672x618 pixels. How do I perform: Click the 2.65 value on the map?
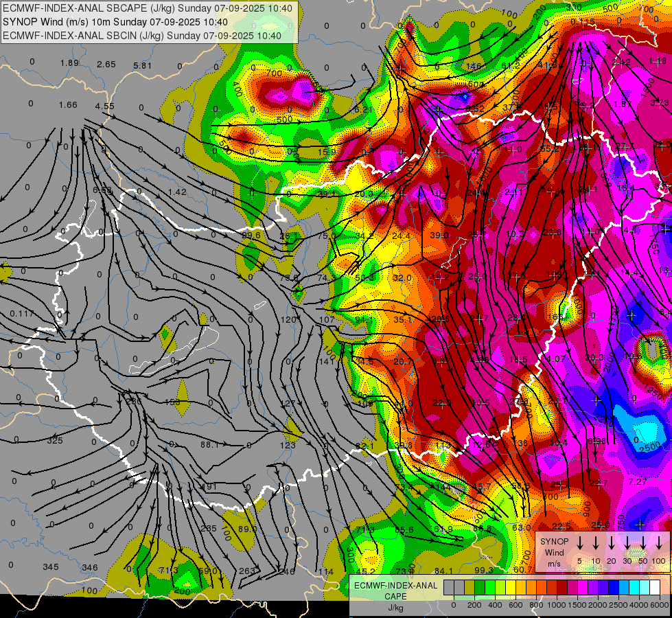[x=106, y=65]
